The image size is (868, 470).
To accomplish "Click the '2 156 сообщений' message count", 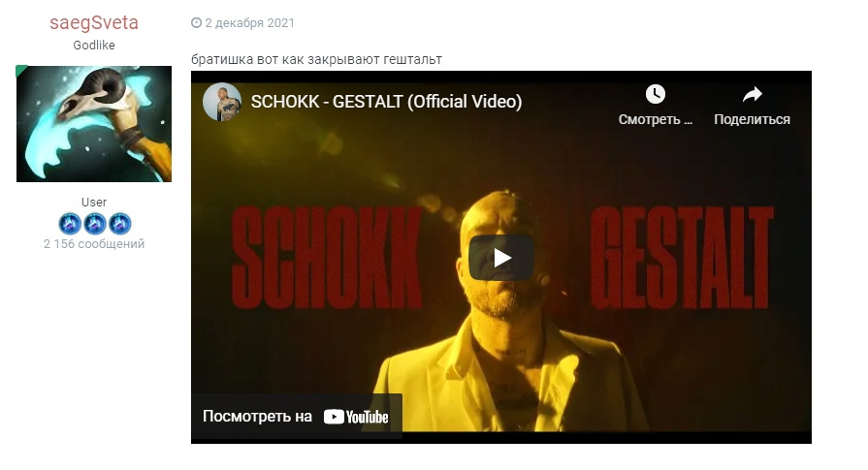I will coord(94,244).
